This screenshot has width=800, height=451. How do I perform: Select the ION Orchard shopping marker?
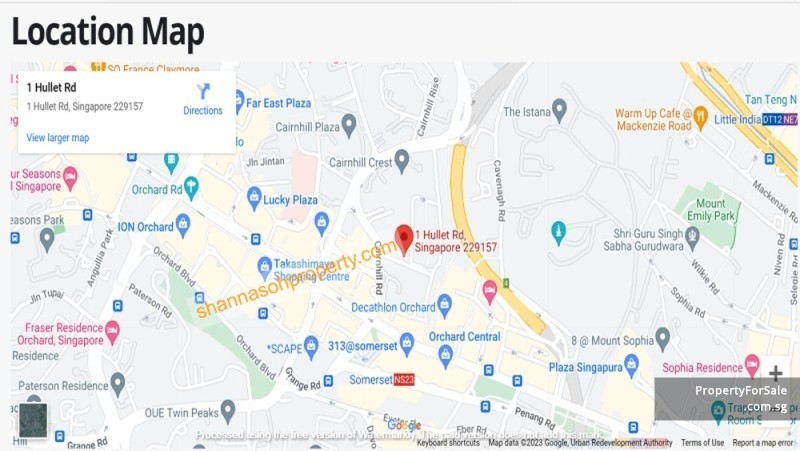point(183,226)
